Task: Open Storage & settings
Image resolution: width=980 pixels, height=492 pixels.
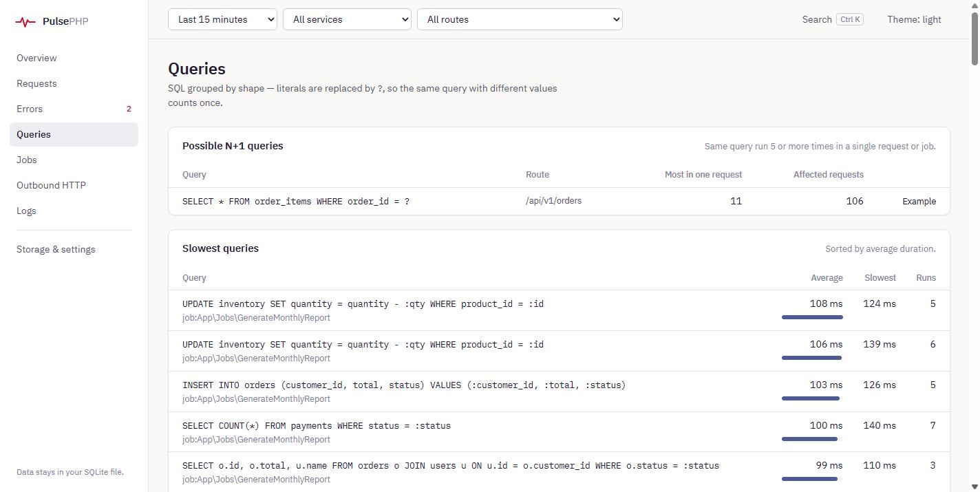Action: (x=74, y=249)
